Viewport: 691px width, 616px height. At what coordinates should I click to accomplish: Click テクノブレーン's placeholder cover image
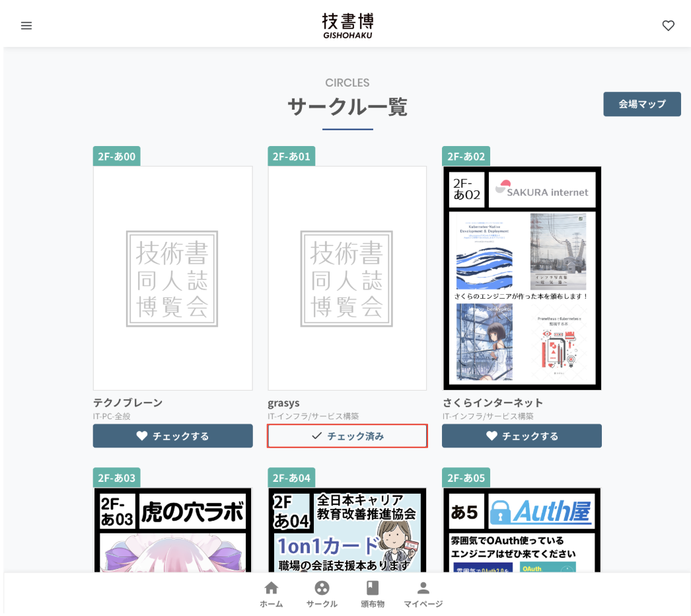[x=172, y=278]
